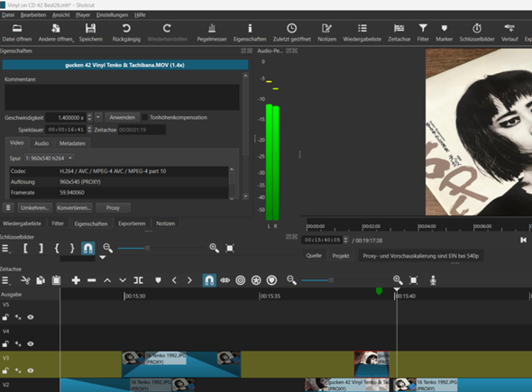Adjust the Spieldauer spinner arrows
Screen dimensions: 532x392
89,130
